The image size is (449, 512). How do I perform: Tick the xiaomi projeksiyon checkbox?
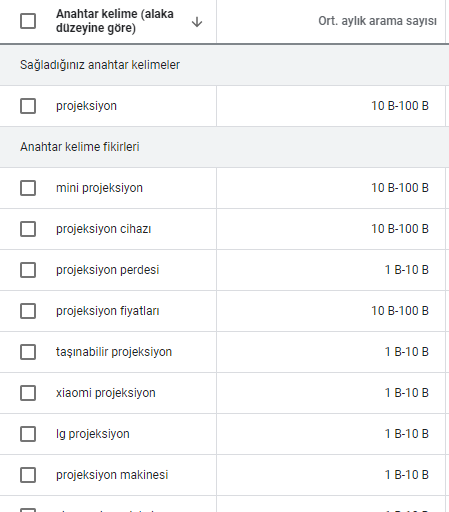(x=28, y=393)
